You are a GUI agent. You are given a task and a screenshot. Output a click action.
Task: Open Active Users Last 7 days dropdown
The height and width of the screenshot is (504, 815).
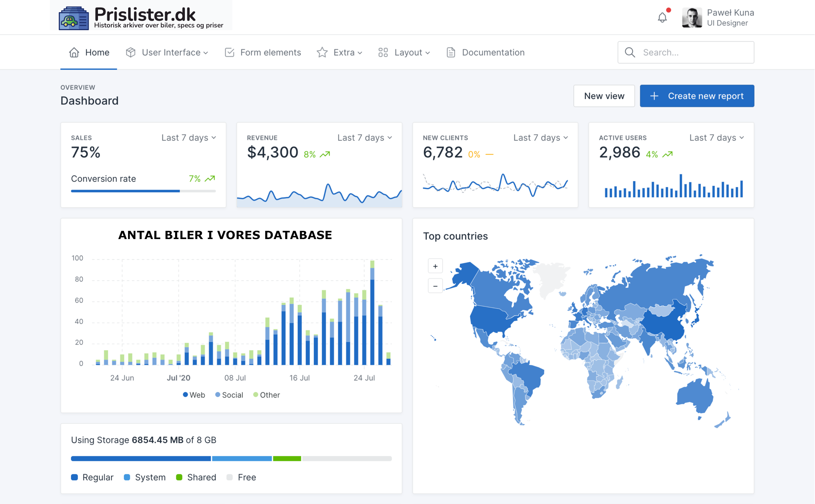(717, 138)
